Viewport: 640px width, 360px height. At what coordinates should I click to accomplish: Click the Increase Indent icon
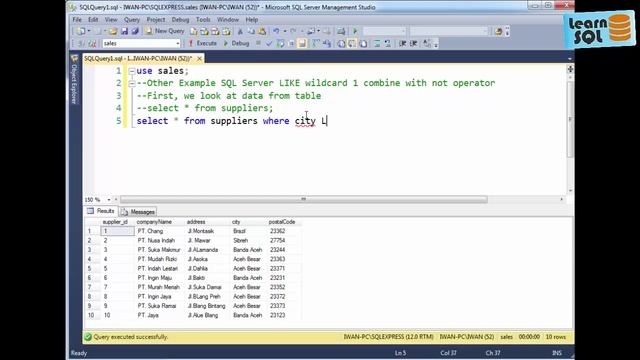(413, 43)
